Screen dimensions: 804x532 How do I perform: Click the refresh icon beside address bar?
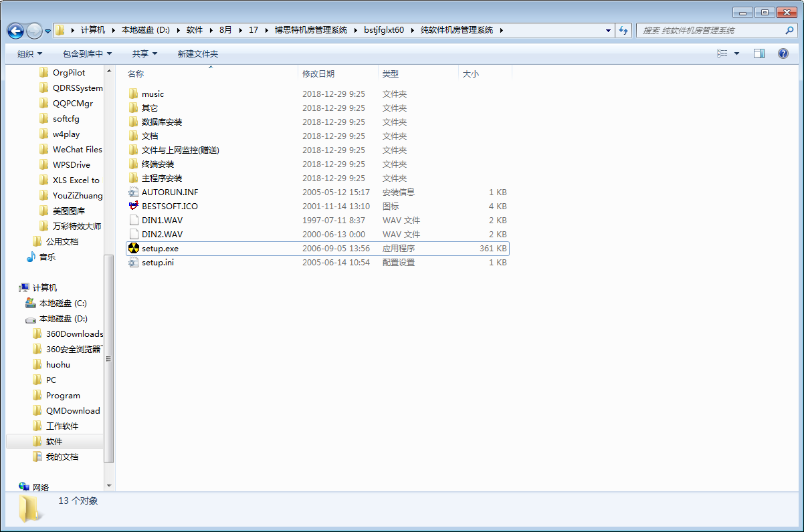pyautogui.click(x=624, y=30)
